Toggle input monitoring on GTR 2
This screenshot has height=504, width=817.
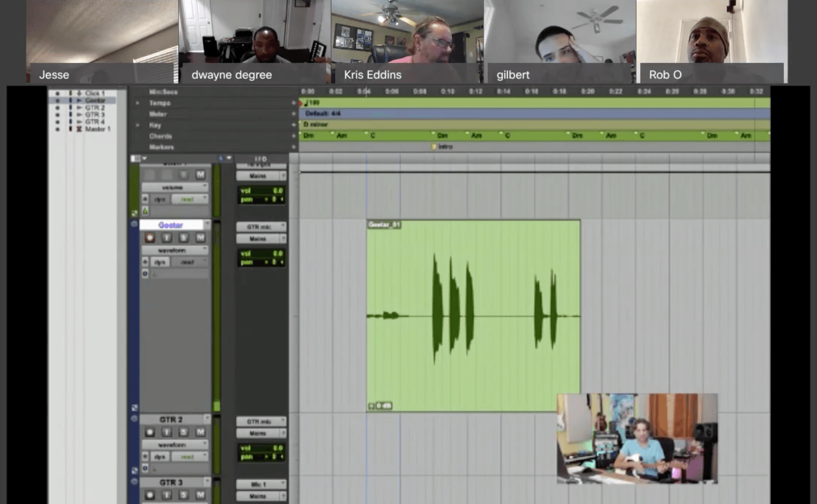click(167, 432)
